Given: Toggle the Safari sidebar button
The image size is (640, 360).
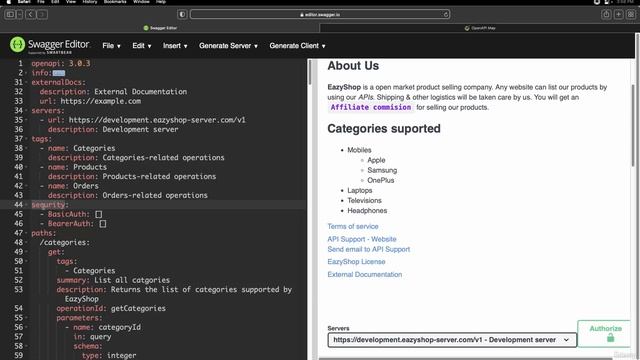Looking at the screenshot, I should point(10,15).
